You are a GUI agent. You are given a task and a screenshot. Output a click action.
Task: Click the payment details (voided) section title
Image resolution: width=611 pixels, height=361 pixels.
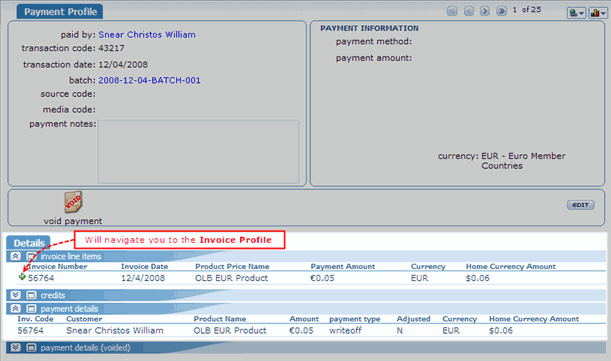click(85, 348)
